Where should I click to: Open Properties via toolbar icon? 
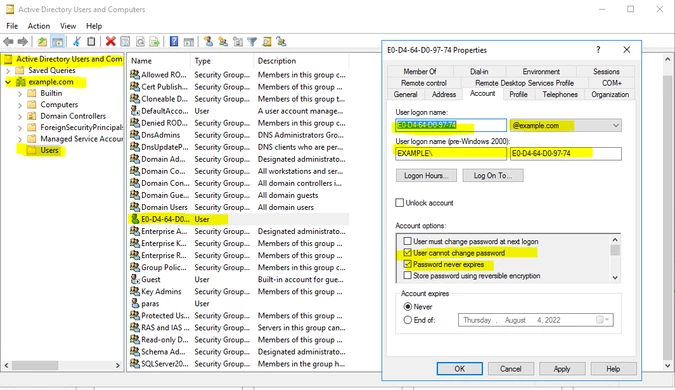pos(125,42)
